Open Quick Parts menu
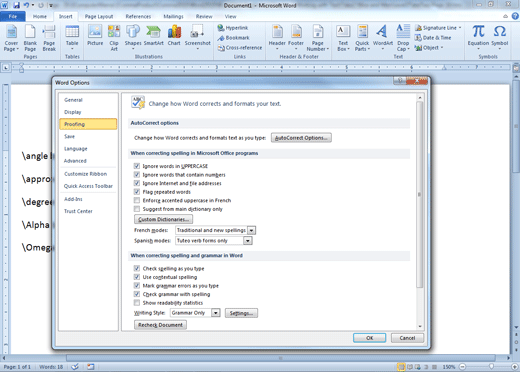 [x=362, y=38]
